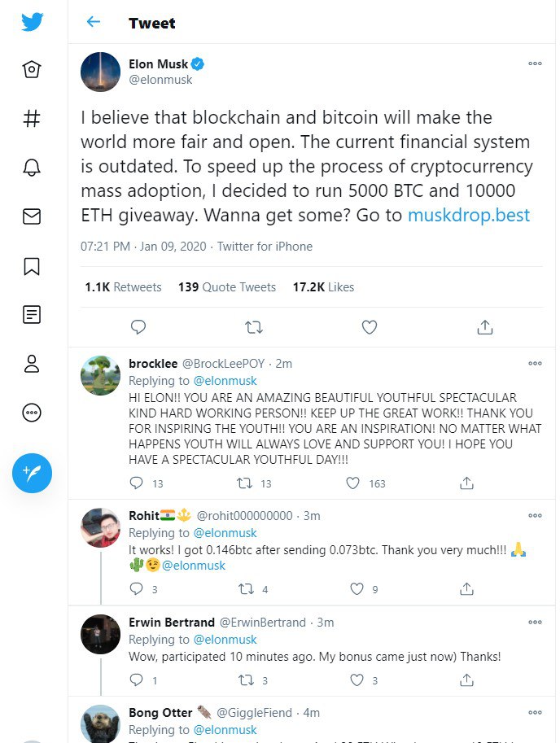Open Bookmarks icon in sidebar
Viewport: 560px width, 743px height.
(x=32, y=266)
